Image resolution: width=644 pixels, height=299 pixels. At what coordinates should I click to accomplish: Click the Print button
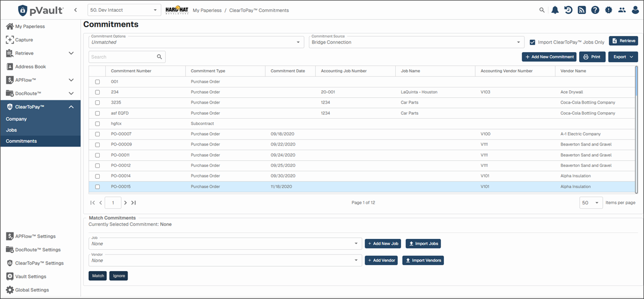point(592,57)
